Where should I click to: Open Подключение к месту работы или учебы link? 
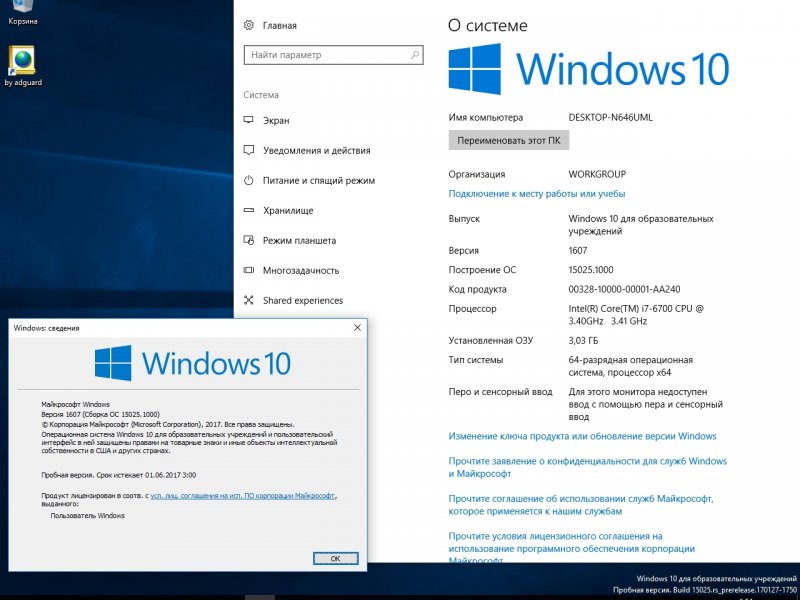coord(537,193)
